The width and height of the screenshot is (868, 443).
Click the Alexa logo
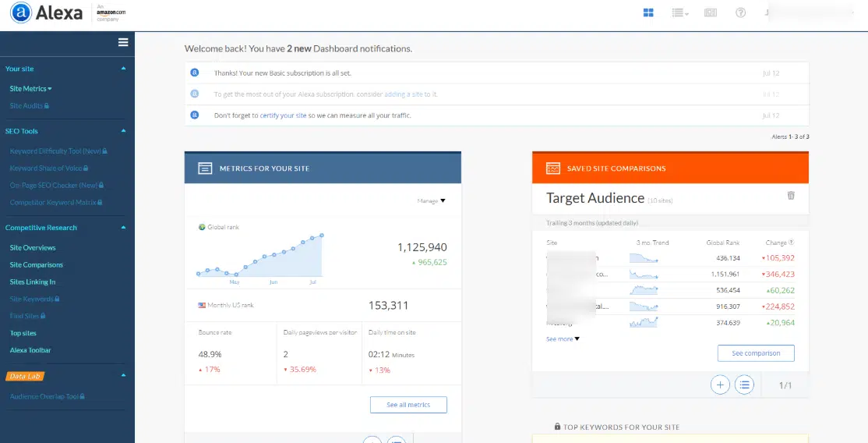click(47, 12)
